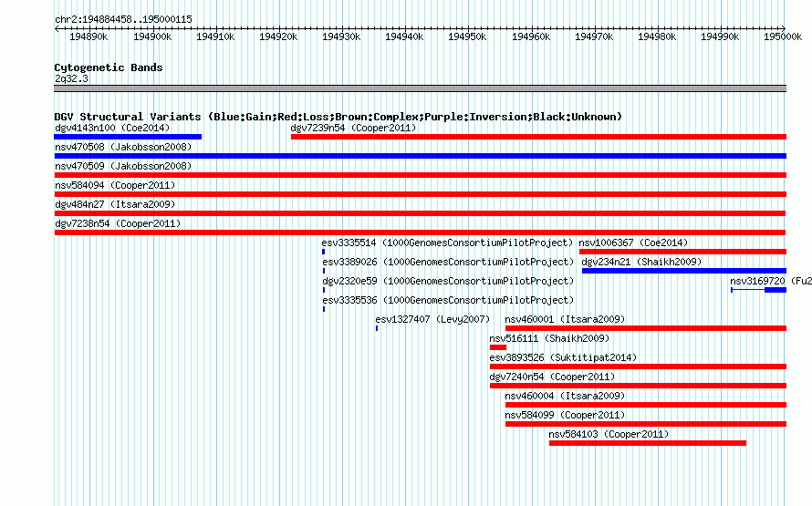The image size is (812, 506).
Task: Click the DGV Structural Variants track title
Action: tap(338, 117)
